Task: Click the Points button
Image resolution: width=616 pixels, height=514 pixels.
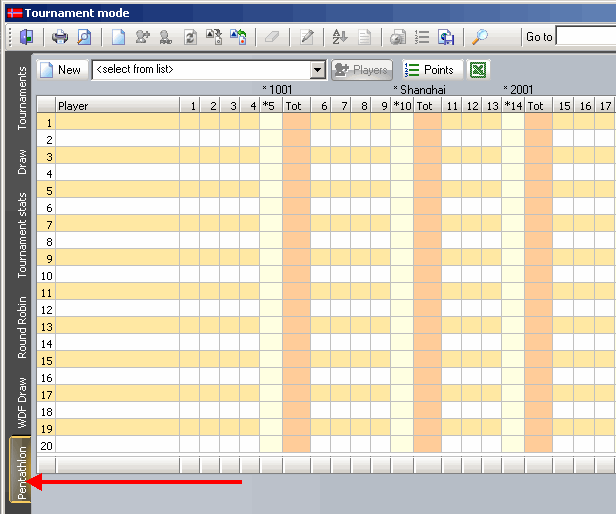Action: pos(430,70)
